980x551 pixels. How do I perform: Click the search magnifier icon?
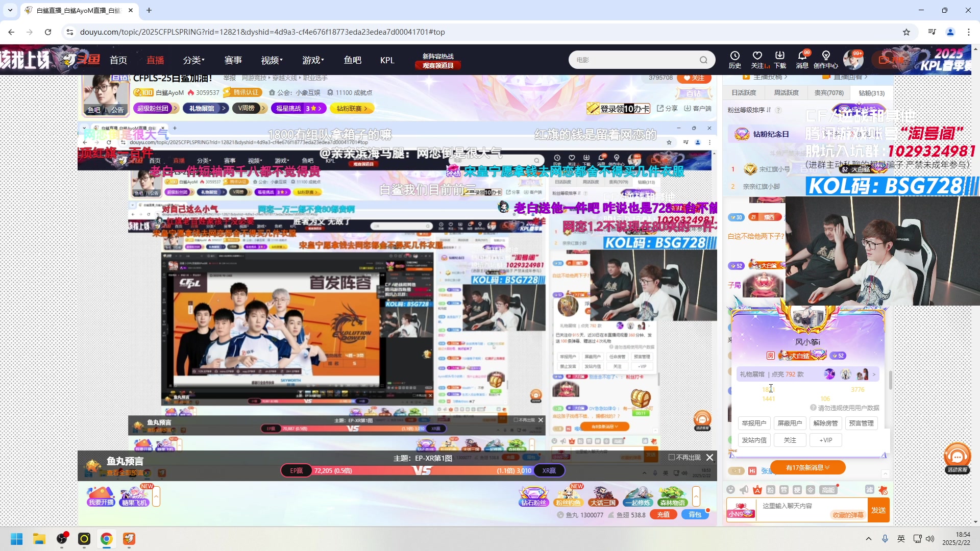pyautogui.click(x=704, y=60)
